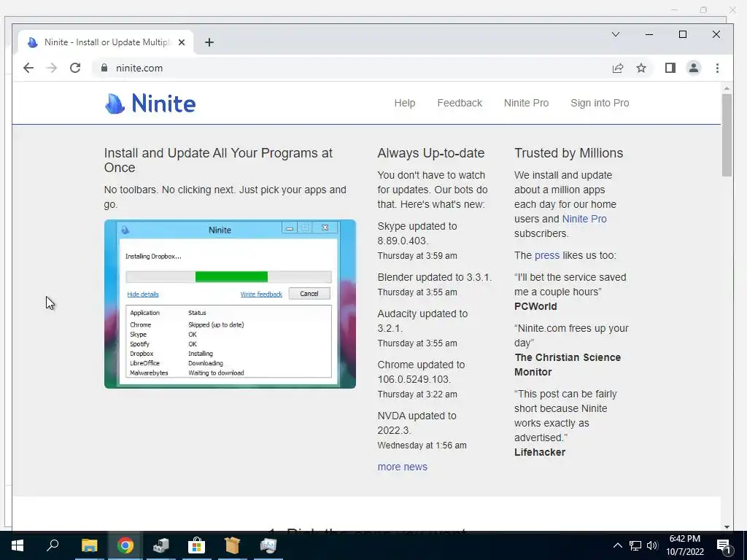This screenshot has width=747, height=560.
Task: Open the Windows Start menu
Action: pos(18,545)
